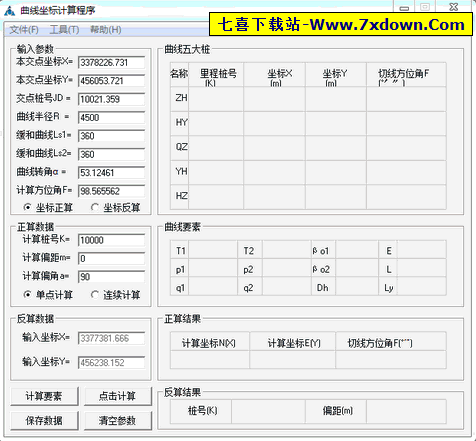
Task: Click the 缓和曲线Ls1 input field
Action: click(x=111, y=136)
